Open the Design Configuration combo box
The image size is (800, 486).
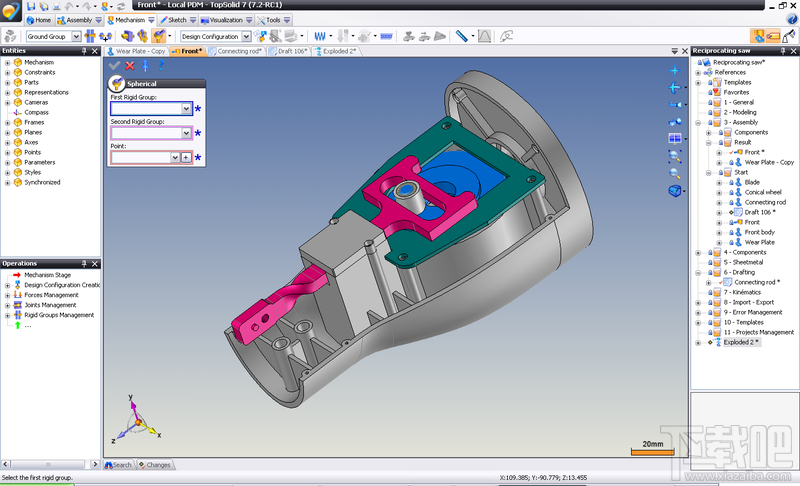(246, 36)
